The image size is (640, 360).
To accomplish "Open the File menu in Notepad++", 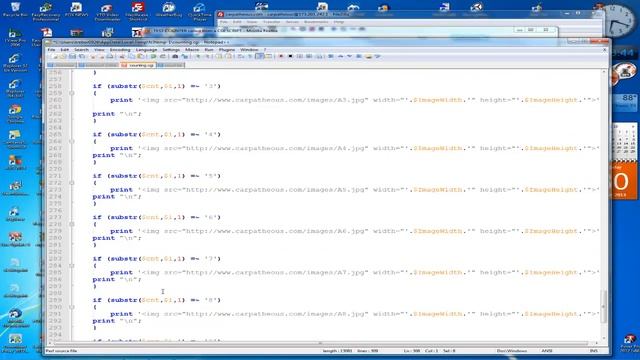I will click(51, 49).
